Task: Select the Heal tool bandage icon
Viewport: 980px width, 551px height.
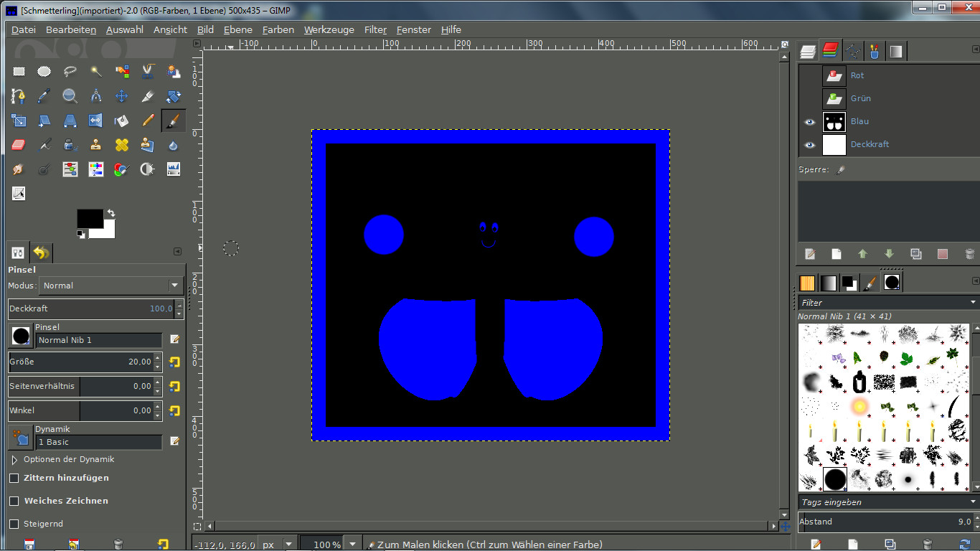Action: (x=121, y=145)
